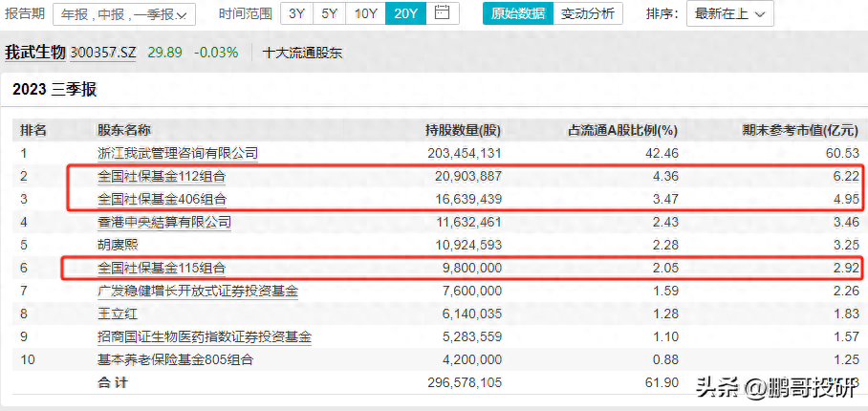The width and height of the screenshot is (868, 411).
Task: Open the custom date range calendar icon
Action: (442, 13)
